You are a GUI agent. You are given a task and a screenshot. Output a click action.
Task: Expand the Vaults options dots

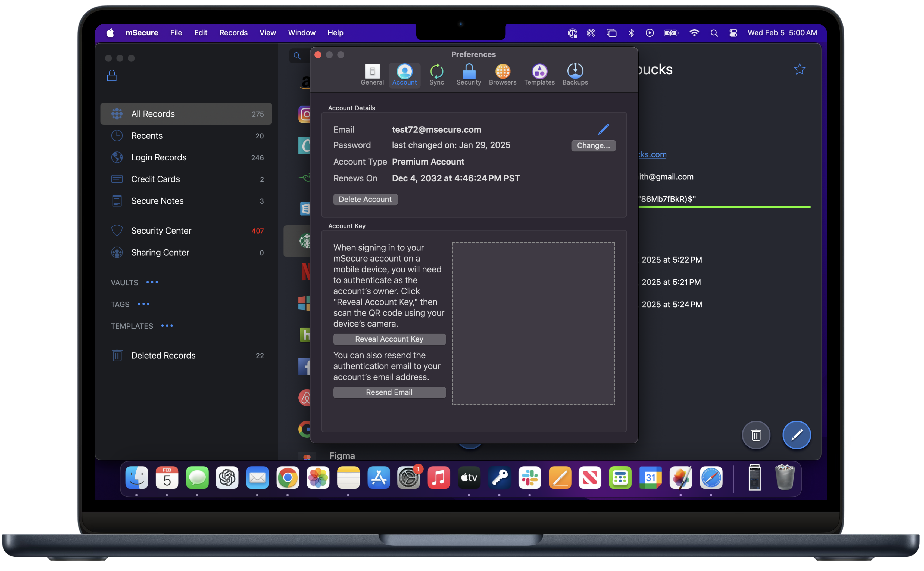152,282
